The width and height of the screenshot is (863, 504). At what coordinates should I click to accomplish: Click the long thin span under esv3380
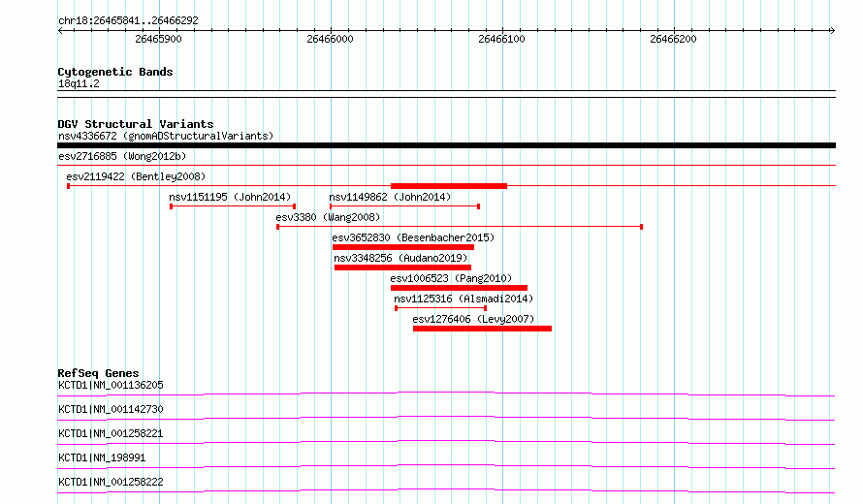point(460,227)
